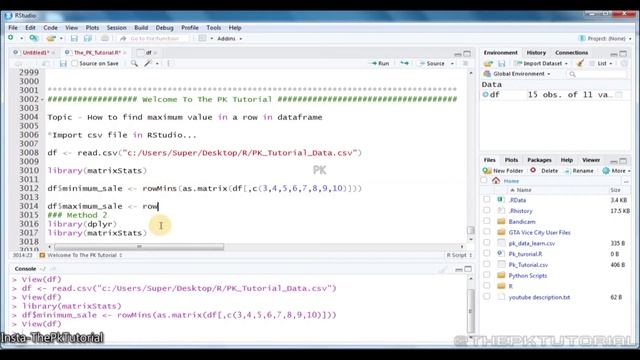This screenshot has width=640, height=360.
Task: Switch to the History tab
Action: pyautogui.click(x=536, y=53)
